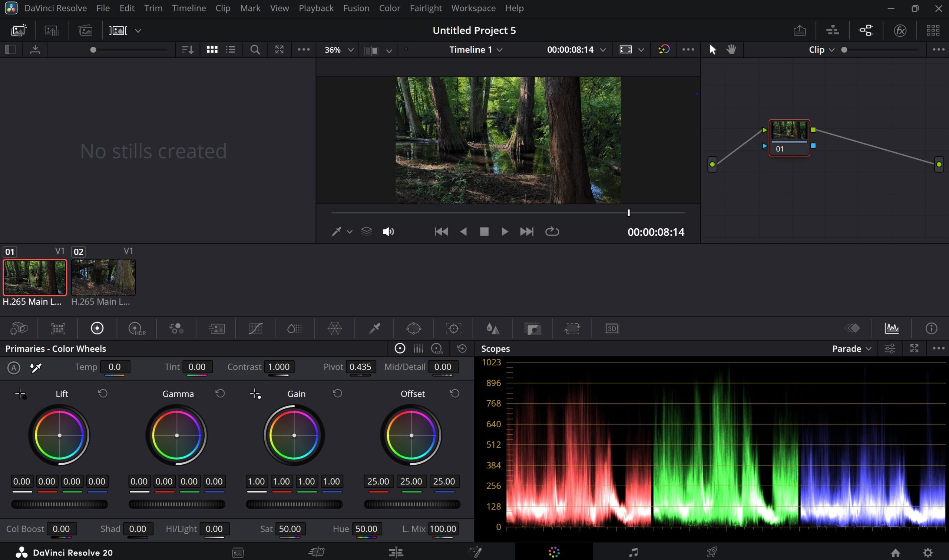Toggle the Nodes panel icon
Viewport: 949px width, 560px height.
[x=866, y=30]
